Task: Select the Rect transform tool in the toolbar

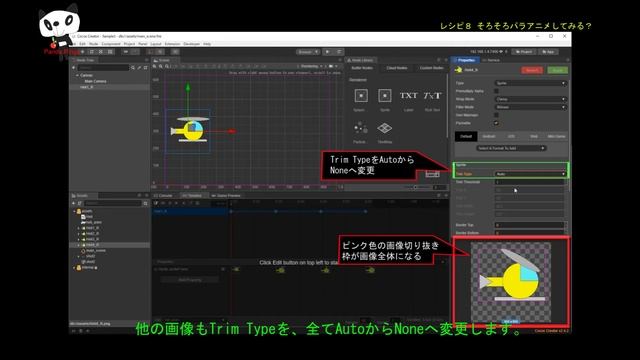Action: [x=110, y=52]
